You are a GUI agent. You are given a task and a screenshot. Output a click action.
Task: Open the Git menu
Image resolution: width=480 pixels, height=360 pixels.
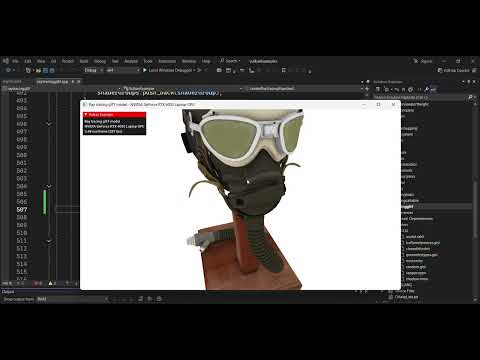(53, 61)
